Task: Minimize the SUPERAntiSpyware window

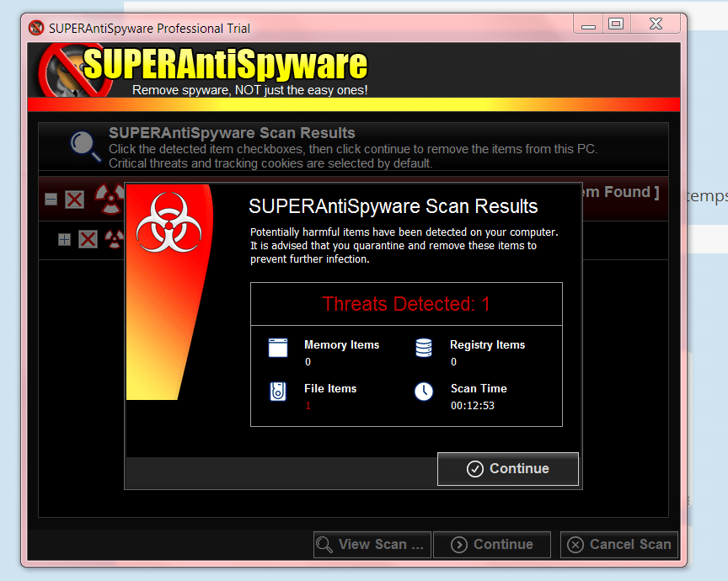Action: (588, 24)
